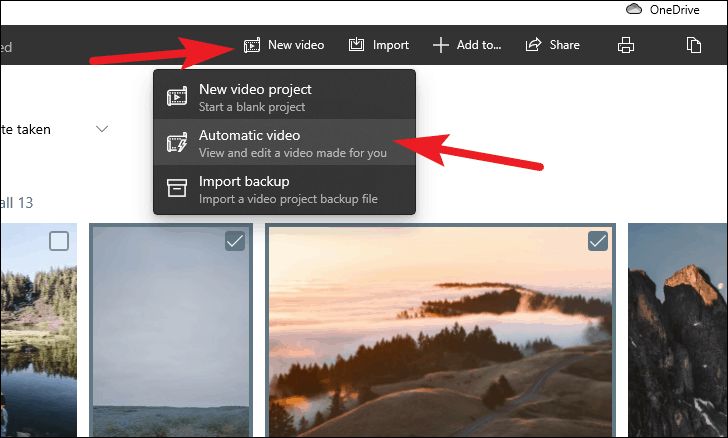Screen dimensions: 728x438
Task: Uncheck the sunset hills photo checkbox
Action: (x=598, y=241)
